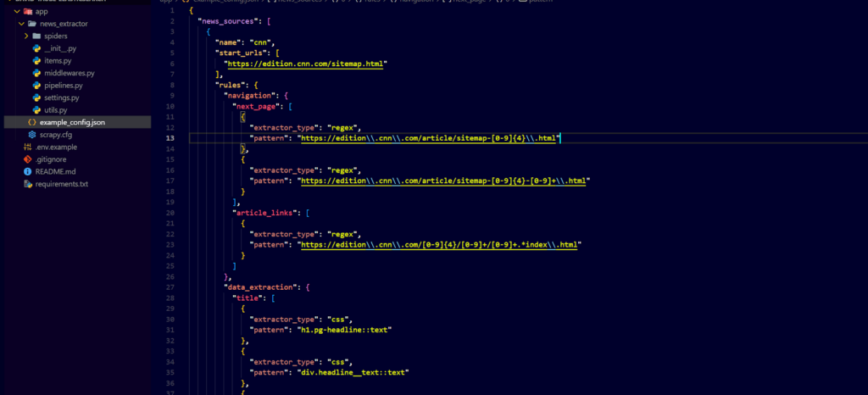This screenshot has height=395, width=868.
Task: Open pipelines.py from the explorer
Action: click(x=63, y=86)
